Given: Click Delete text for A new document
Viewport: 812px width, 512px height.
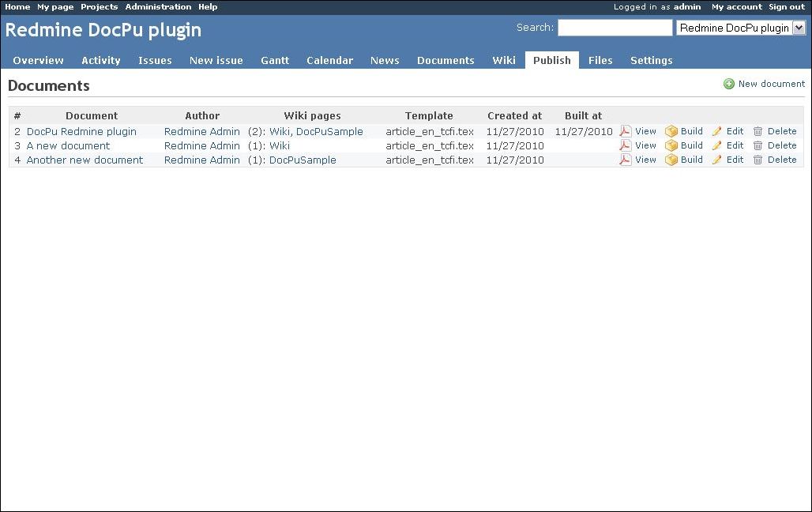Looking at the screenshot, I should coord(782,145).
